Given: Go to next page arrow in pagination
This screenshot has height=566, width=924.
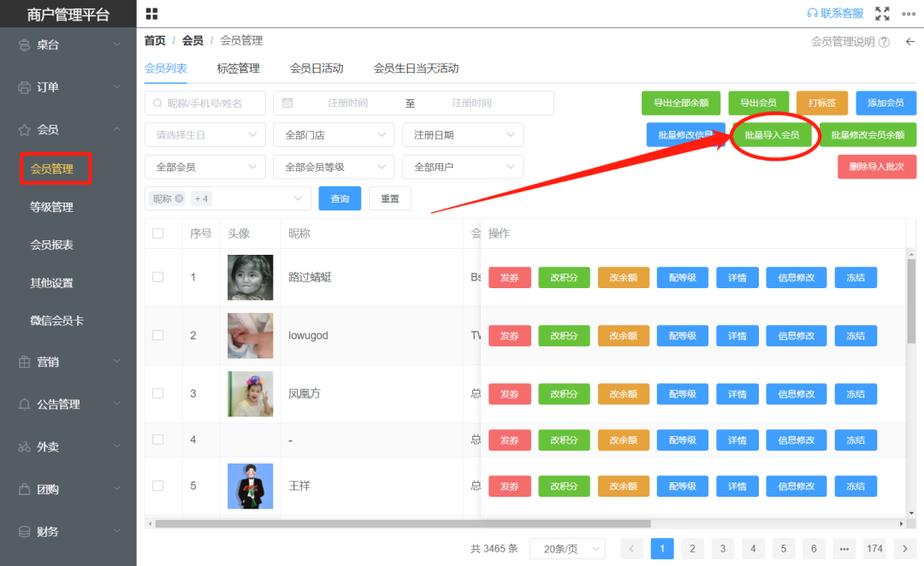Looking at the screenshot, I should coord(905,548).
